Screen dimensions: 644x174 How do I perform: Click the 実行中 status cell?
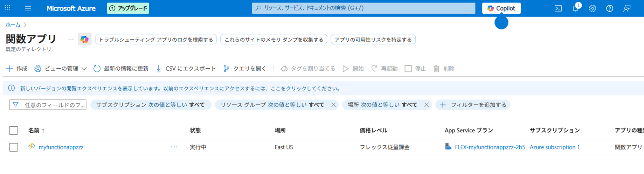point(198,147)
